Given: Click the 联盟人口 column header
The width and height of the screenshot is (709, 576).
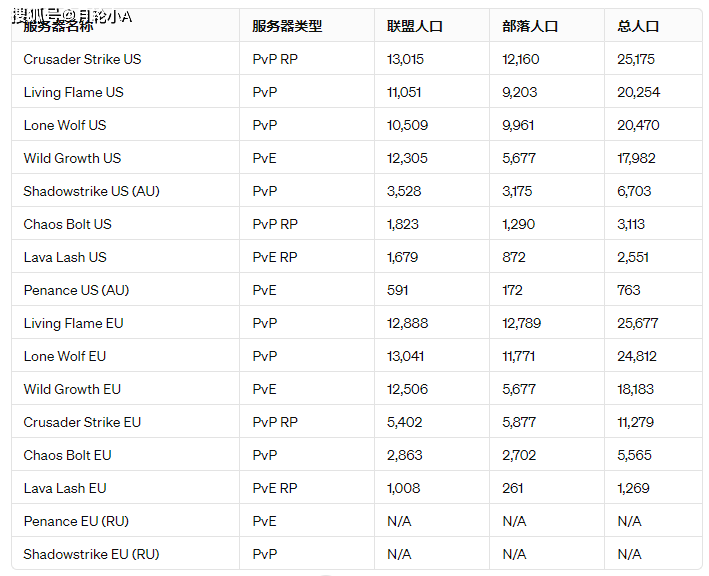Looking at the screenshot, I should pyautogui.click(x=414, y=26).
